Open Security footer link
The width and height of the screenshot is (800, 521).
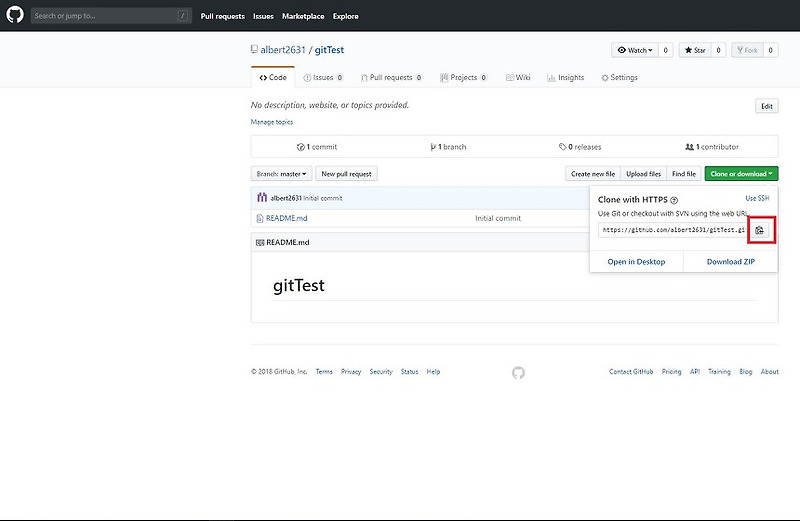pos(381,372)
